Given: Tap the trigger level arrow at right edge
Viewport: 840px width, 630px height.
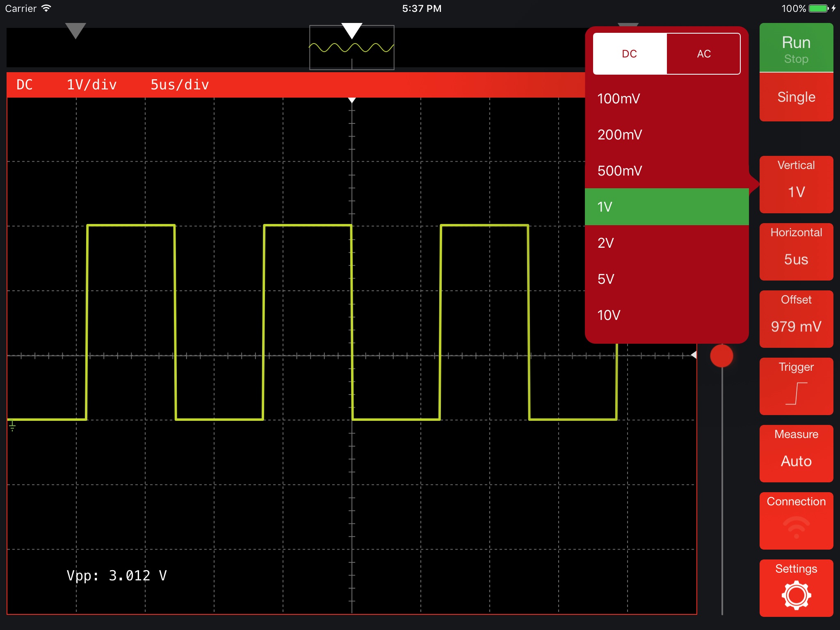Looking at the screenshot, I should click(x=694, y=355).
